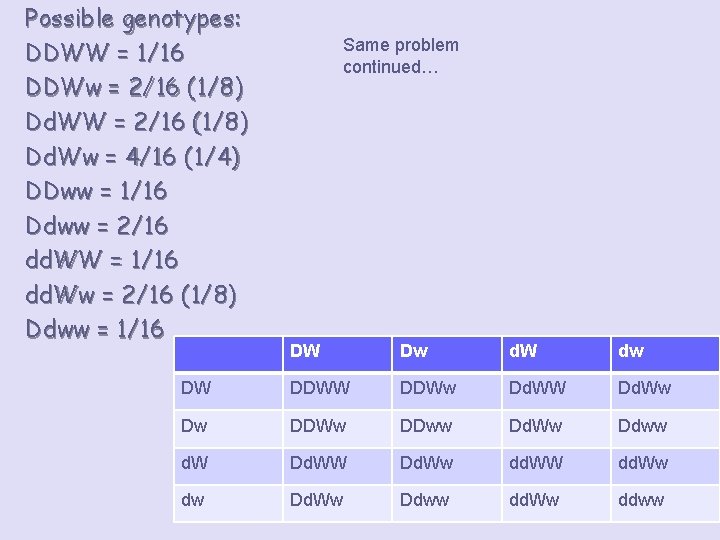This screenshot has width=720, height=540.
Task: Click the DW row label cell
Action: click(x=226, y=390)
